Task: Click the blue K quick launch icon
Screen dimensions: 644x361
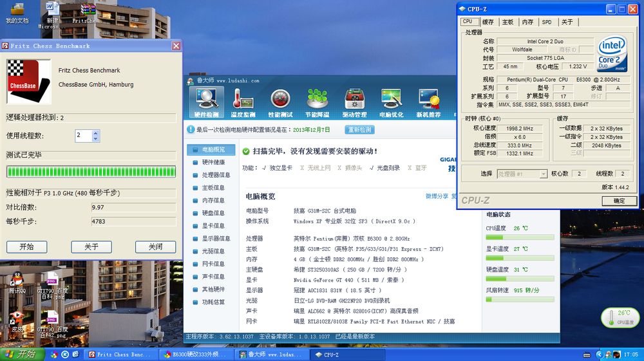Action: [x=65, y=355]
